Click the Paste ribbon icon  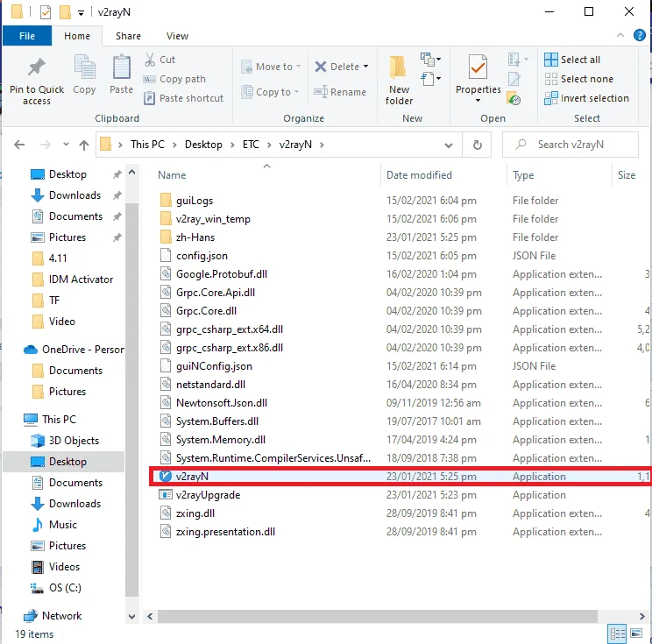click(x=122, y=67)
